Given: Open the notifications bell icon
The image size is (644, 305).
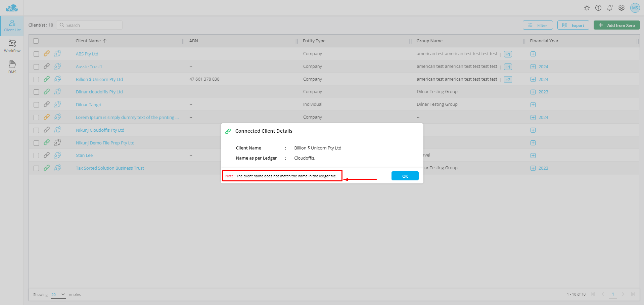Looking at the screenshot, I should (609, 8).
